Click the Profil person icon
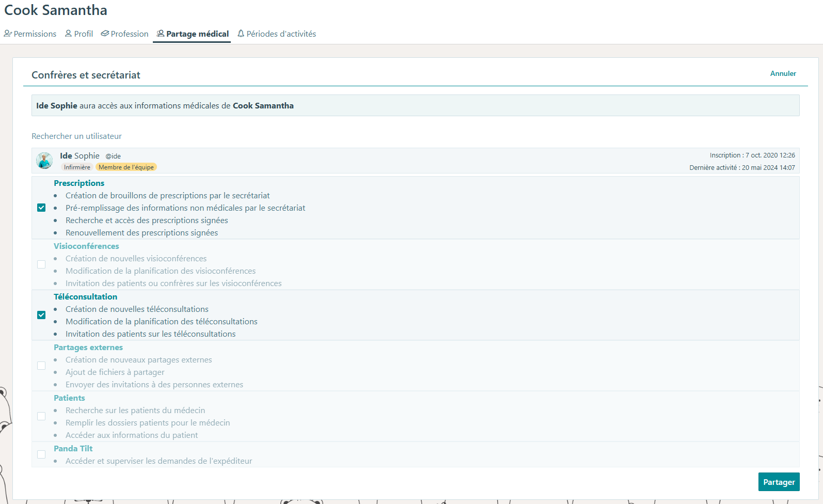Viewport: 823px width, 504px height. point(68,34)
